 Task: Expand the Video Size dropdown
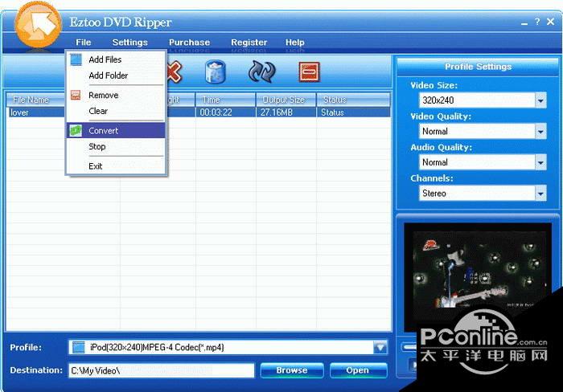(540, 100)
